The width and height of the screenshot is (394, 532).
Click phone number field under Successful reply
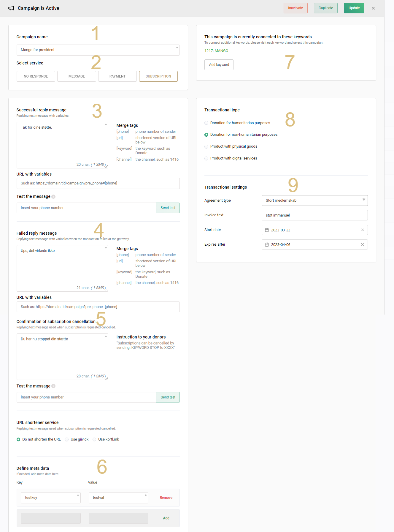(86, 208)
